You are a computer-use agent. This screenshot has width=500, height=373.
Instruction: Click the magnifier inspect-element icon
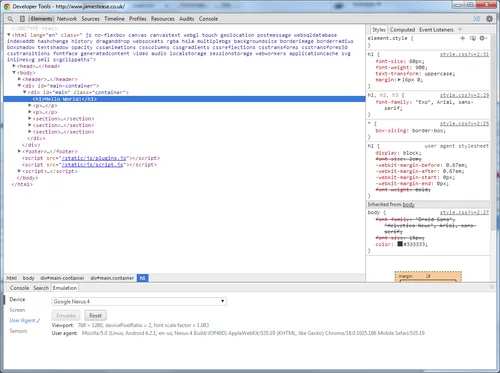pos(10,19)
